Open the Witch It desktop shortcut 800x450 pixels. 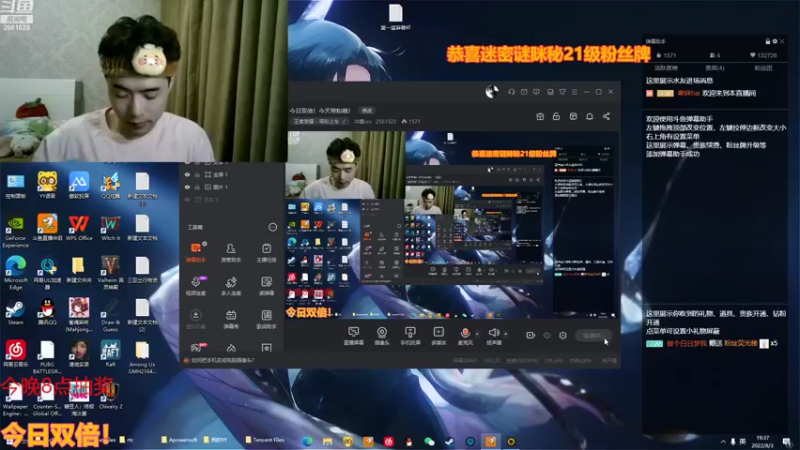point(110,228)
